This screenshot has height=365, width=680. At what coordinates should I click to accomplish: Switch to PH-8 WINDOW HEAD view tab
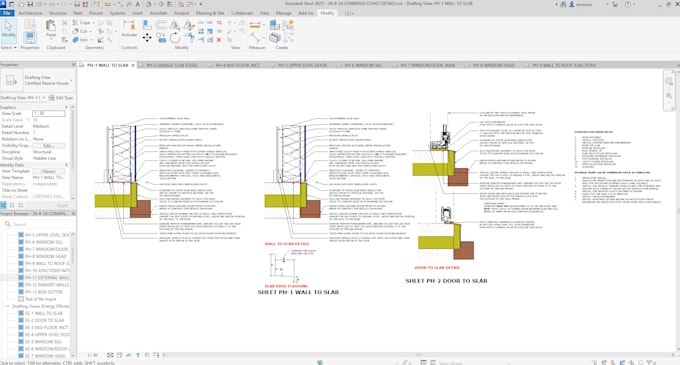[x=494, y=65]
